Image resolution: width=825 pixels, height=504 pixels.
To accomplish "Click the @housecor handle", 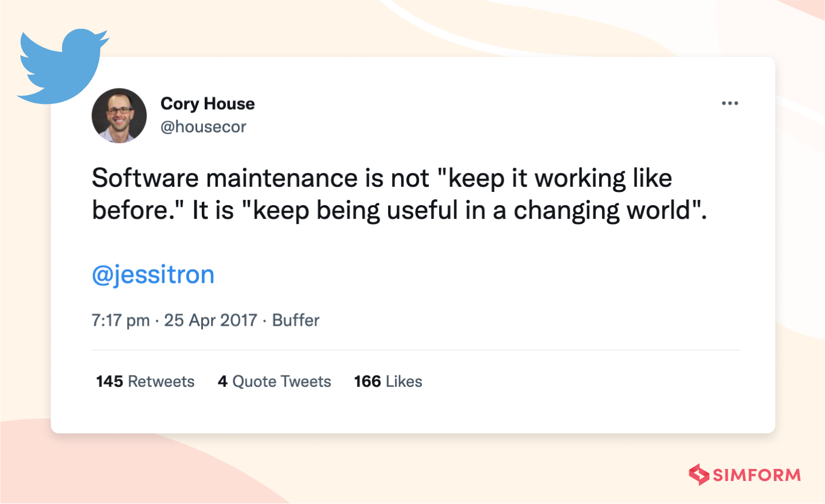I will click(x=204, y=126).
